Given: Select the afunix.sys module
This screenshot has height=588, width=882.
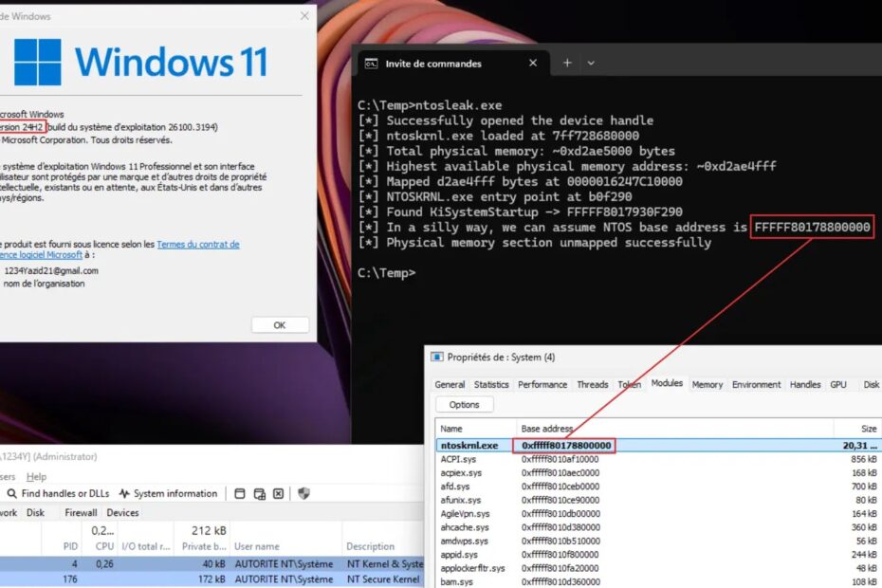Looking at the screenshot, I should [x=659, y=500].
